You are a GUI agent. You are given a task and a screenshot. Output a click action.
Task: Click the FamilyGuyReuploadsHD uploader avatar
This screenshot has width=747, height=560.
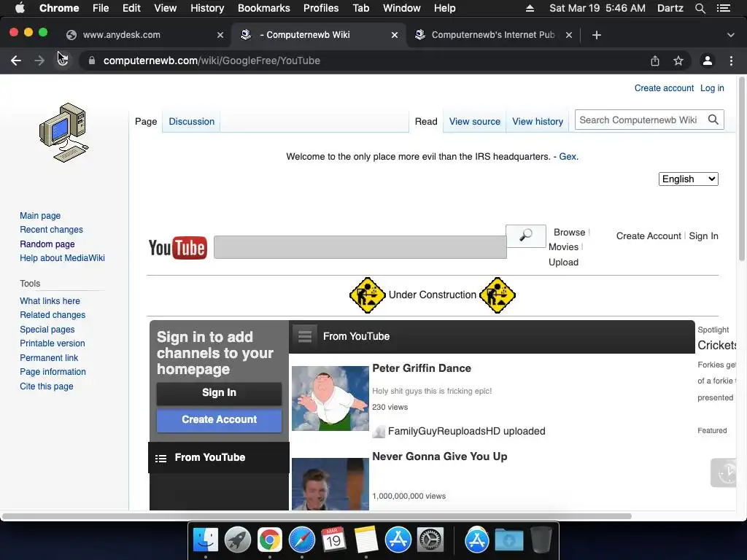click(379, 432)
